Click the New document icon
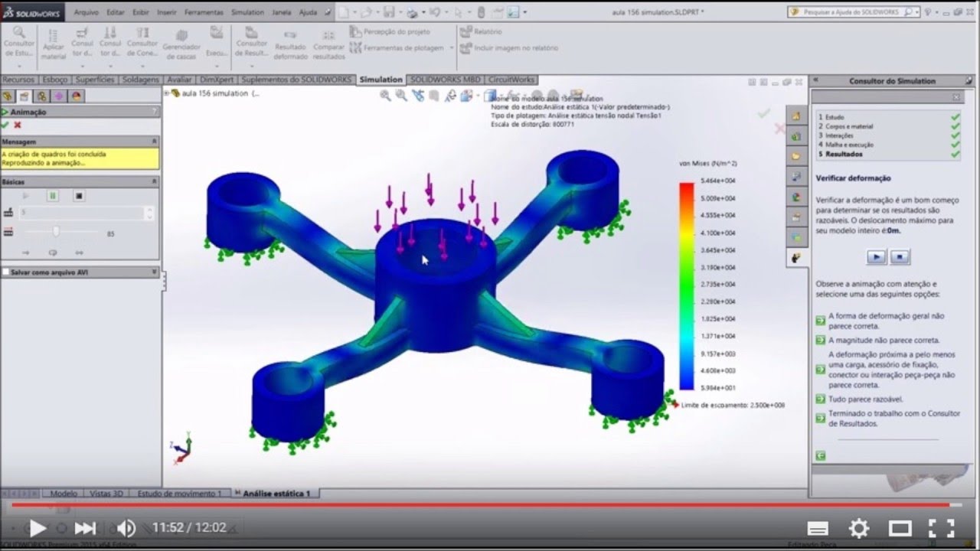Image resolution: width=980 pixels, height=551 pixels. point(344,12)
